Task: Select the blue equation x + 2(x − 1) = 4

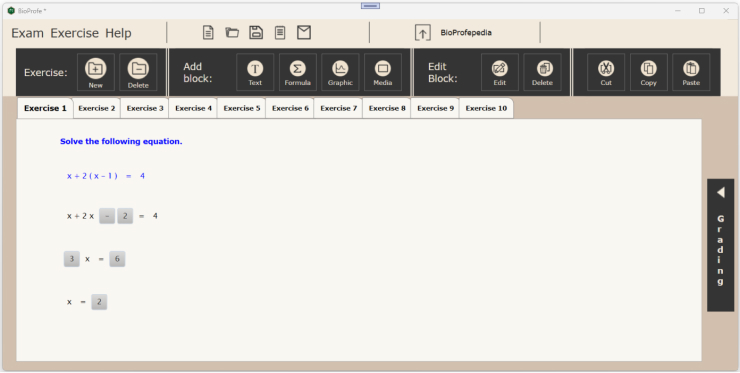Action: (x=106, y=176)
